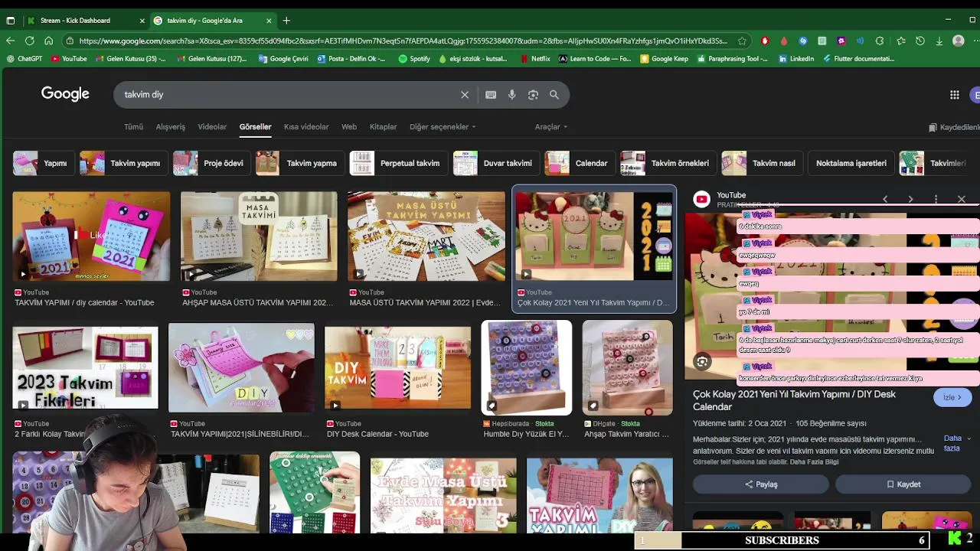Show previous image in the preview panel
980x551 pixels.
point(885,199)
